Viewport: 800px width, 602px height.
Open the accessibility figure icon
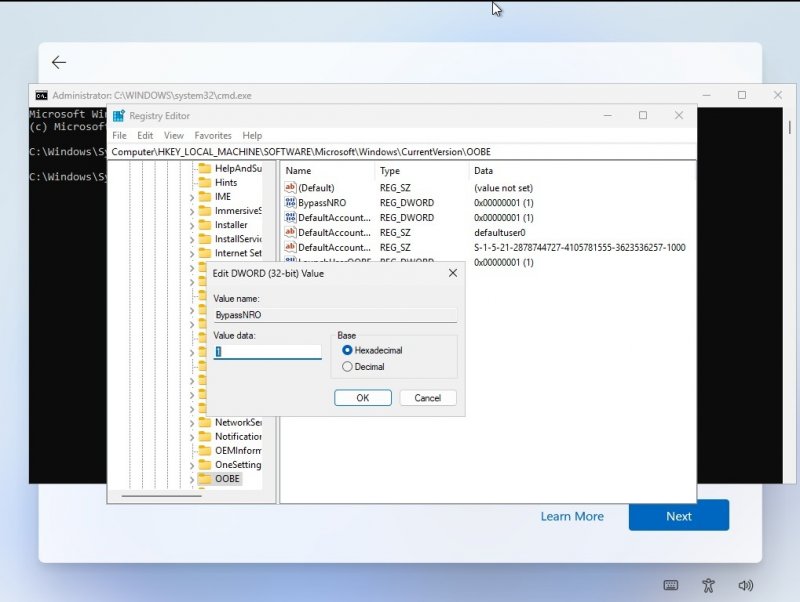pyautogui.click(x=708, y=585)
